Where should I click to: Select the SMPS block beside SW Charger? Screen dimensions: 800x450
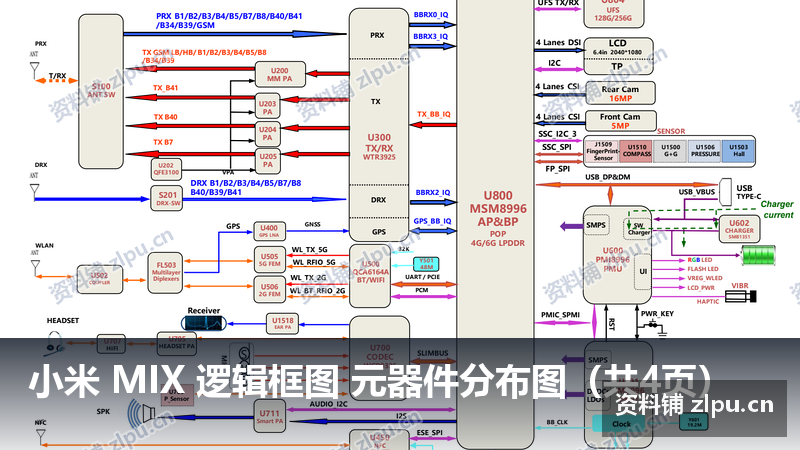tap(596, 225)
